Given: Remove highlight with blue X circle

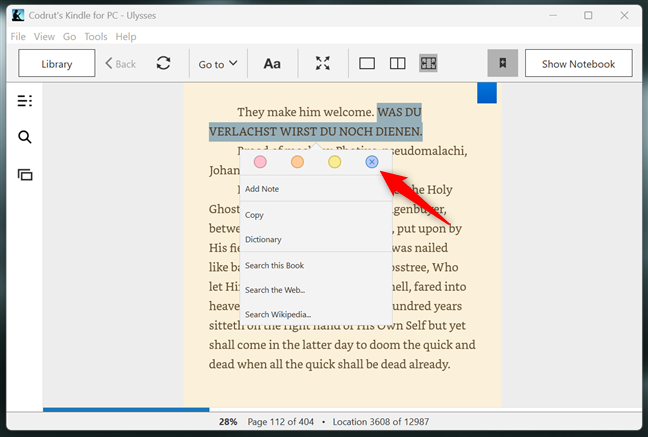Looking at the screenshot, I should point(372,161).
